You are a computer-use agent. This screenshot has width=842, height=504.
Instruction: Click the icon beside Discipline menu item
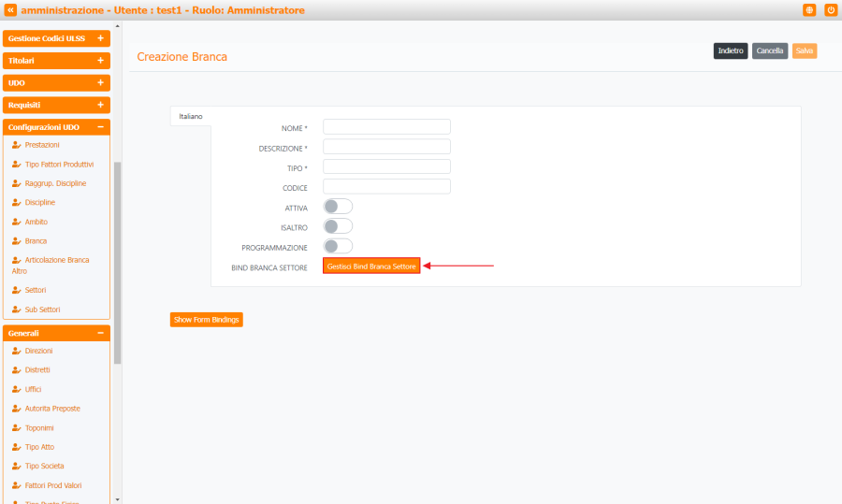point(16,202)
